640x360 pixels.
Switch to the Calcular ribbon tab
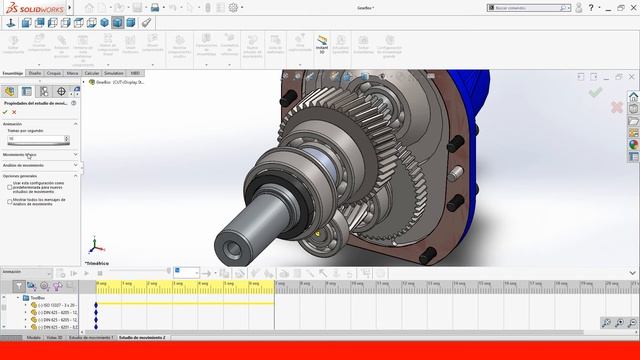tap(91, 73)
